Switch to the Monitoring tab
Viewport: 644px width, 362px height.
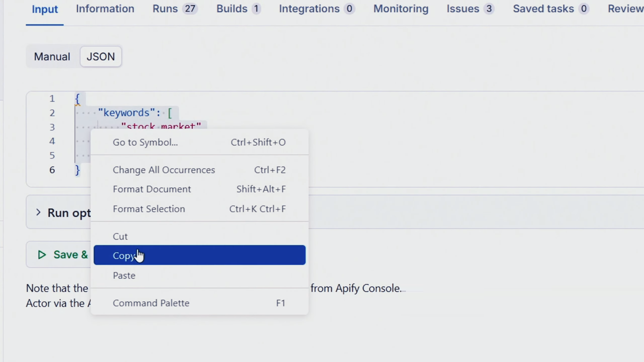tap(401, 9)
